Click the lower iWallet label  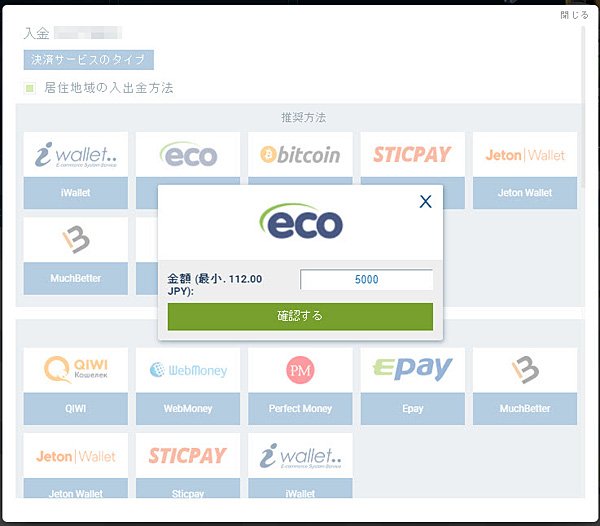pyautogui.click(x=300, y=489)
